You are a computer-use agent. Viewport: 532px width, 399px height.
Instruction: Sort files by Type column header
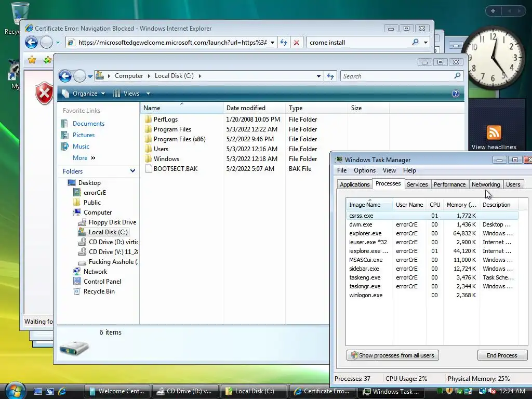316,108
